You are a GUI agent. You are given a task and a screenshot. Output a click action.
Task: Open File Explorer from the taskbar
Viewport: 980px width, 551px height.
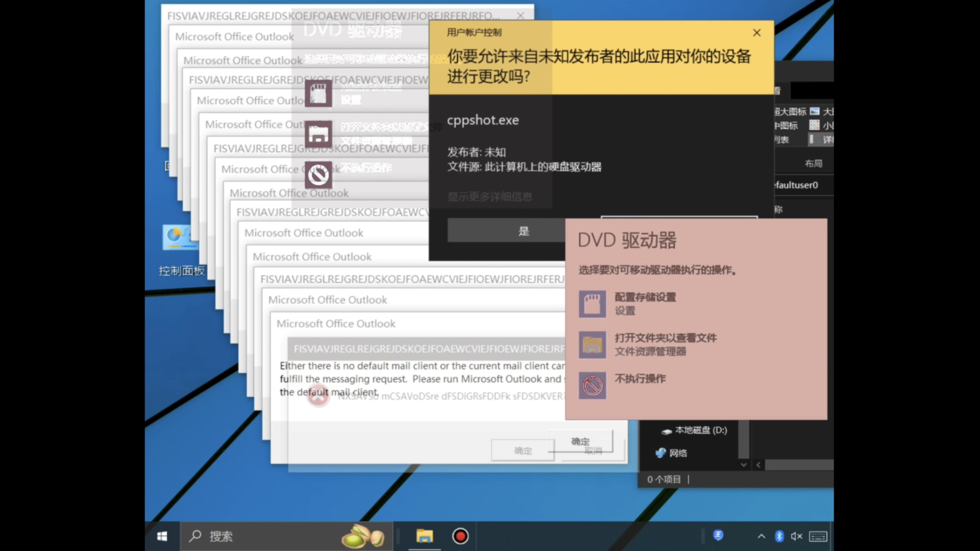tap(424, 536)
